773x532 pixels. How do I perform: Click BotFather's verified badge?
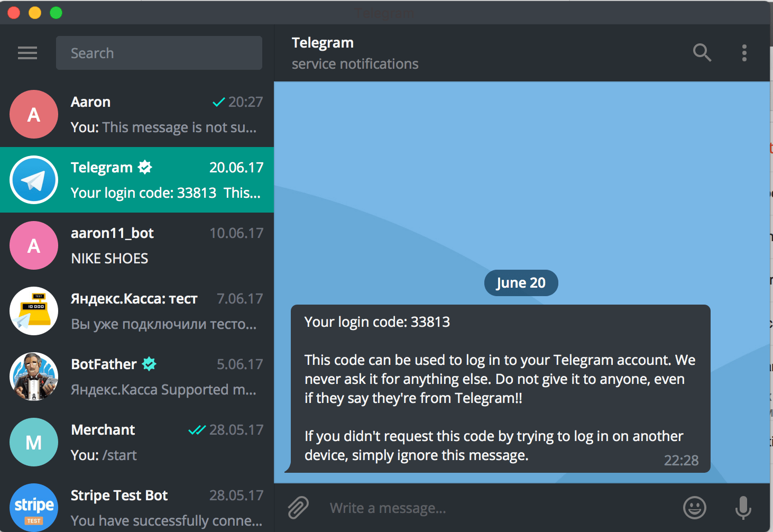[x=150, y=364]
